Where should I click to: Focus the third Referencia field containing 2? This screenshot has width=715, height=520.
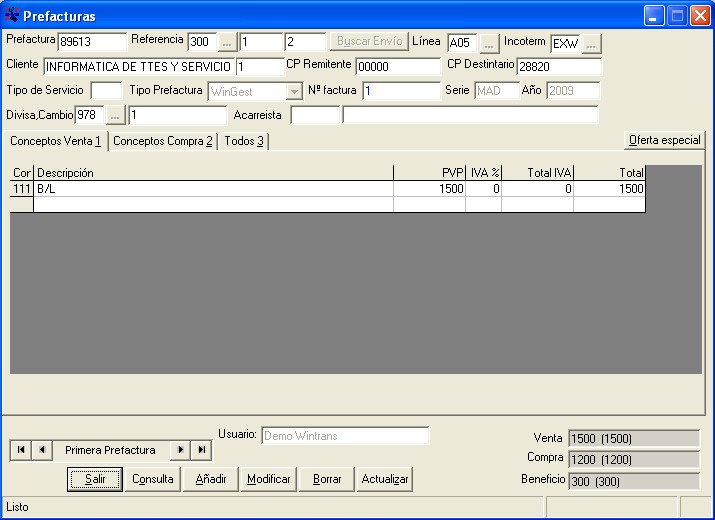(306, 42)
